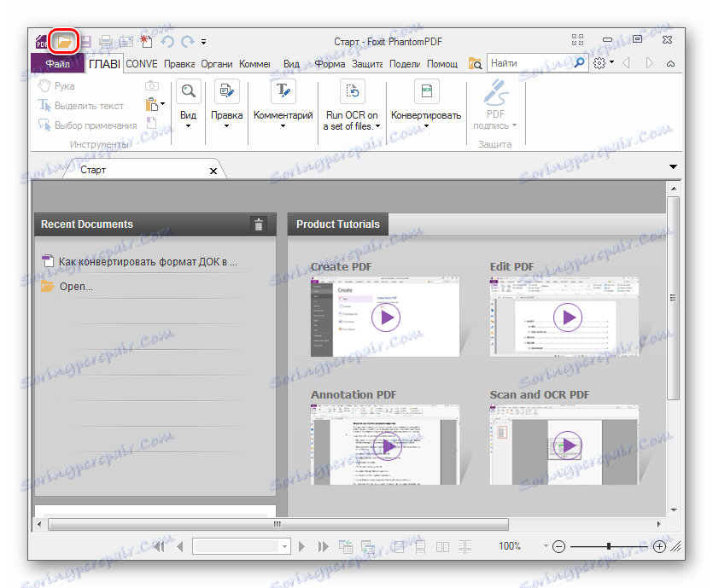This screenshot has width=713, height=588.
Task: Open the Правка ribbon tab
Action: point(179,64)
